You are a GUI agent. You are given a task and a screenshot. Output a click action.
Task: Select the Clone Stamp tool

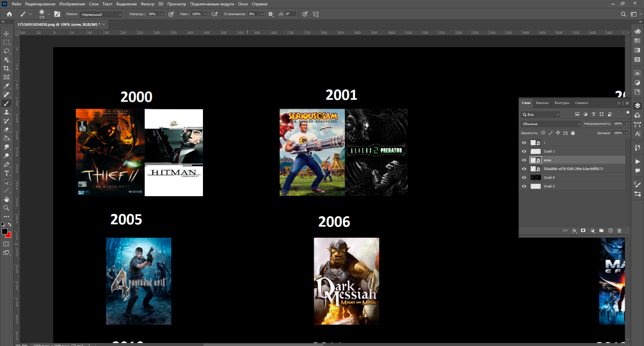6,112
